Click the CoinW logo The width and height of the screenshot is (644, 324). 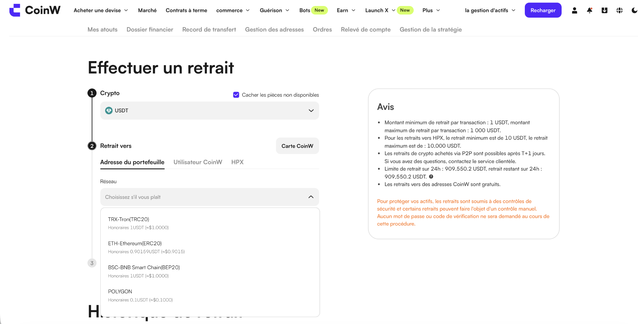tap(35, 10)
